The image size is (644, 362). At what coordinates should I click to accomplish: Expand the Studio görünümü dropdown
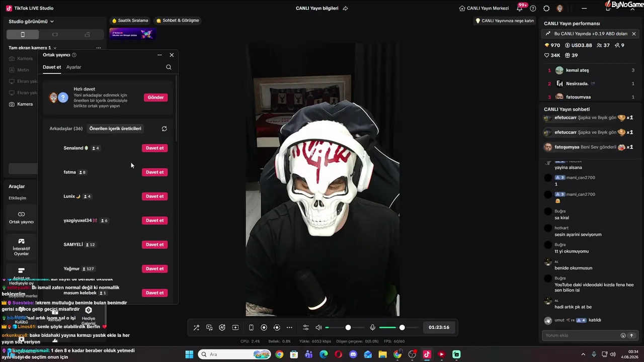(31, 22)
